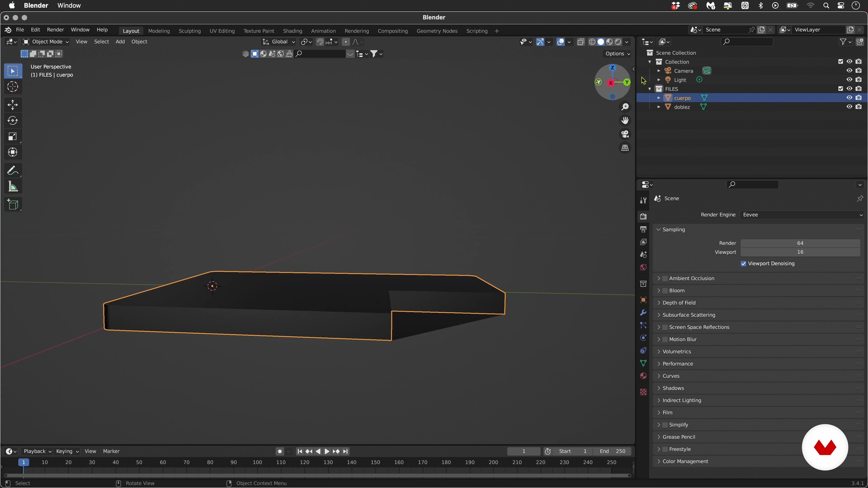Disable the Viewport Denoising checkbox
Screen dimensions: 868x488
(x=743, y=264)
